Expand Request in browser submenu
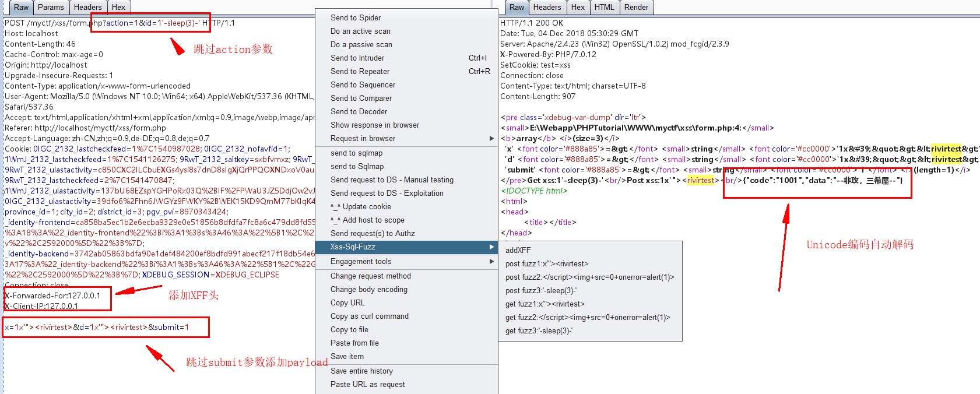 pos(406,138)
